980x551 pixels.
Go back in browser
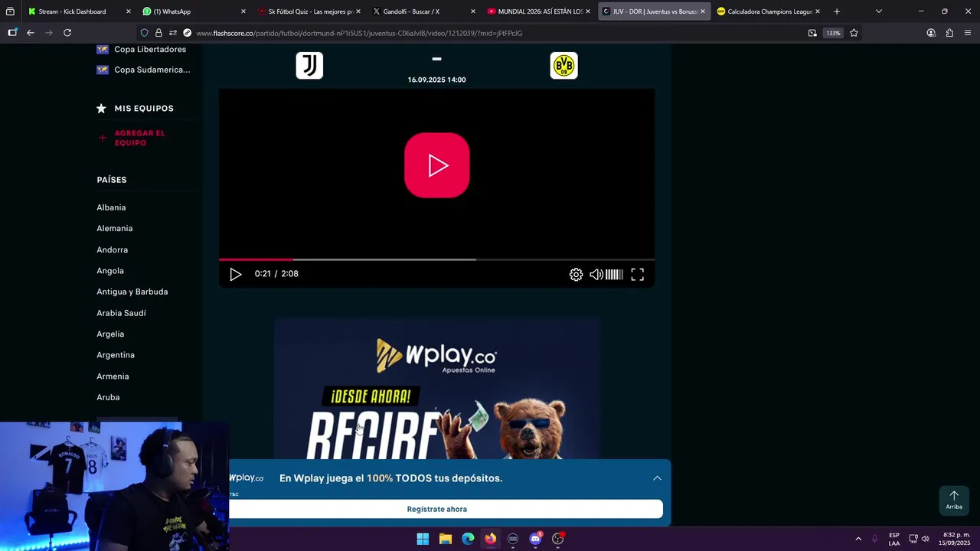point(31,33)
